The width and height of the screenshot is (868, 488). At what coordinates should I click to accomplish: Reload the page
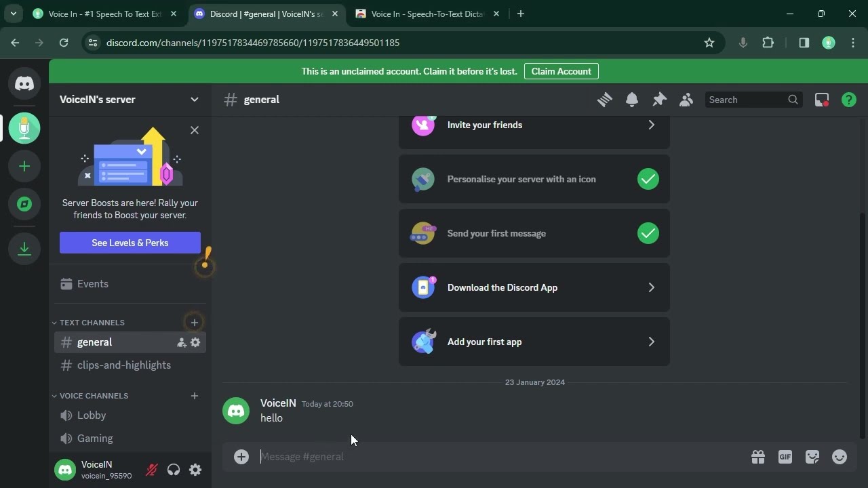tap(64, 43)
